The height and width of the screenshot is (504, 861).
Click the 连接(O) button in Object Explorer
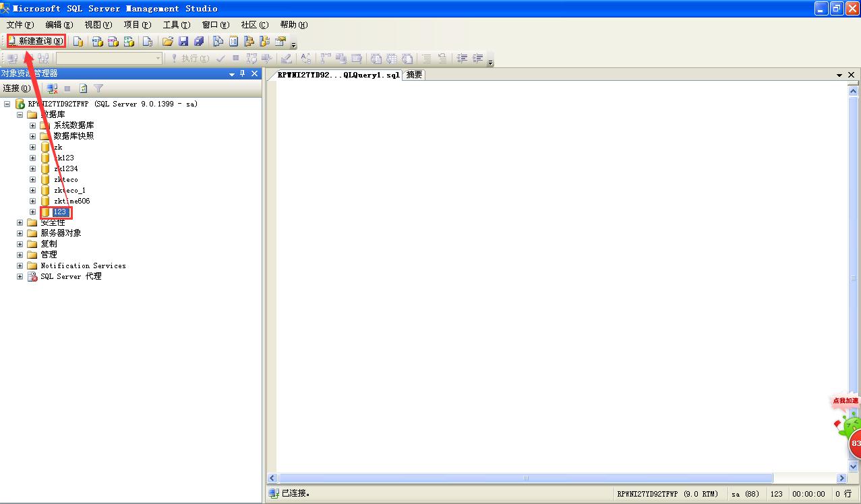tap(16, 88)
